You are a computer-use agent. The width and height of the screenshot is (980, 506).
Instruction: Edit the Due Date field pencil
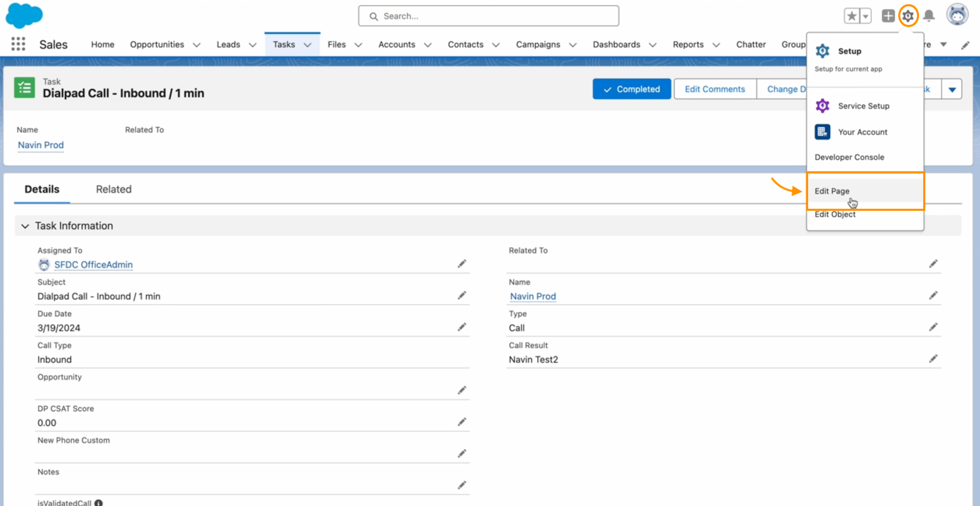[x=462, y=327]
